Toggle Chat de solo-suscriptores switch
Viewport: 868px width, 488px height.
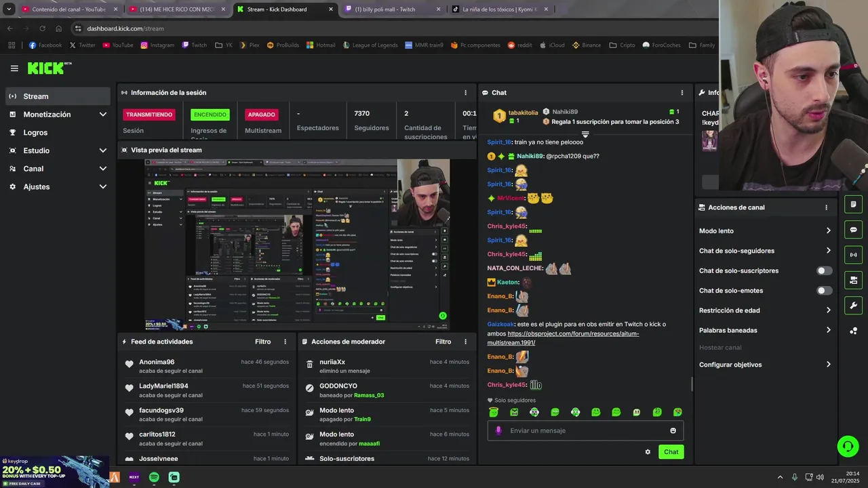tap(824, 270)
